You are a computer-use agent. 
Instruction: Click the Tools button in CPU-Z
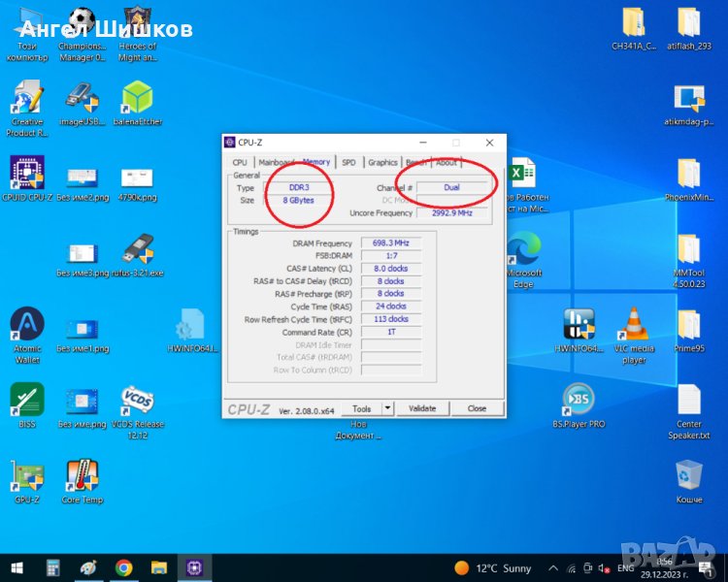click(x=362, y=408)
